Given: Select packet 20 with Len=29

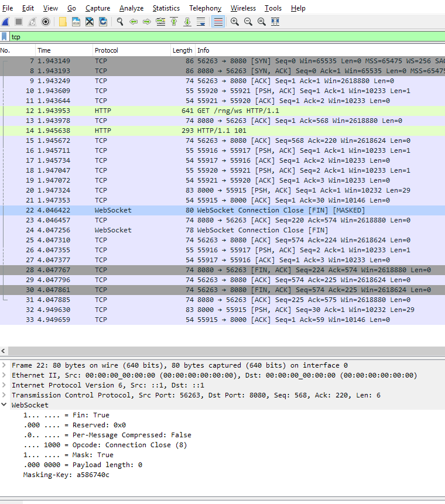Looking at the screenshot, I should pos(222,190).
